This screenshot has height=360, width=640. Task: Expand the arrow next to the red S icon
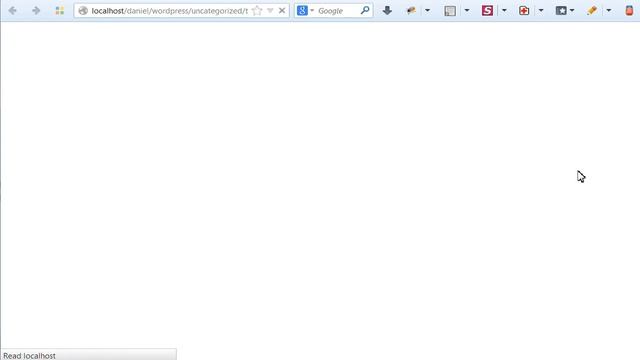[504, 11]
